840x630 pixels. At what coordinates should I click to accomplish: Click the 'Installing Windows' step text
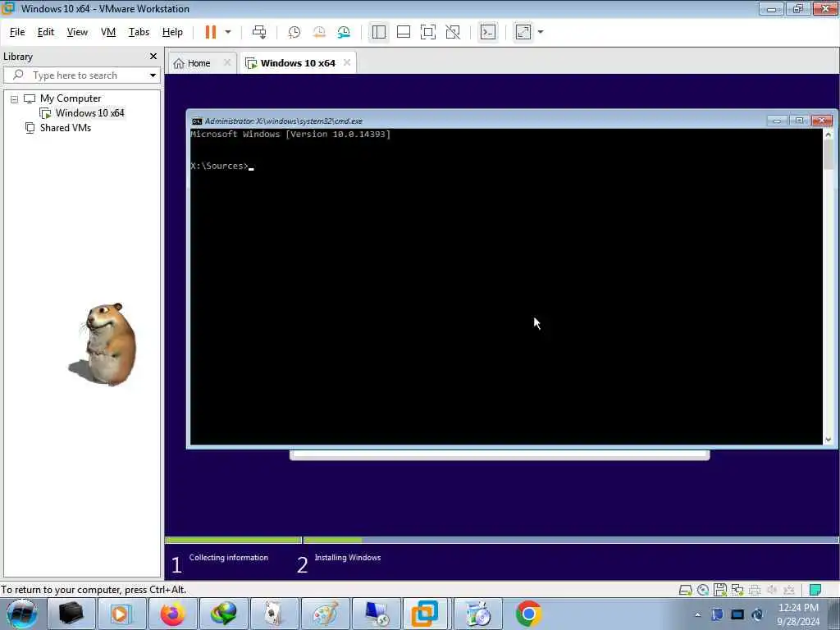point(348,558)
